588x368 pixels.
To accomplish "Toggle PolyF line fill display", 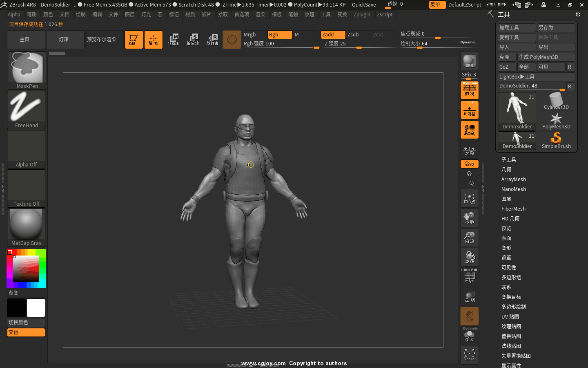I will click(x=470, y=276).
